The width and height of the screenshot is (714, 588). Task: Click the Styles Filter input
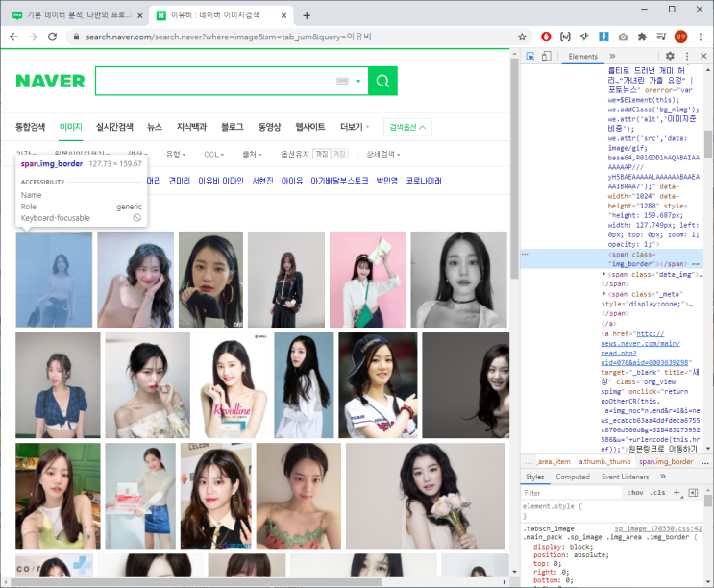572,493
